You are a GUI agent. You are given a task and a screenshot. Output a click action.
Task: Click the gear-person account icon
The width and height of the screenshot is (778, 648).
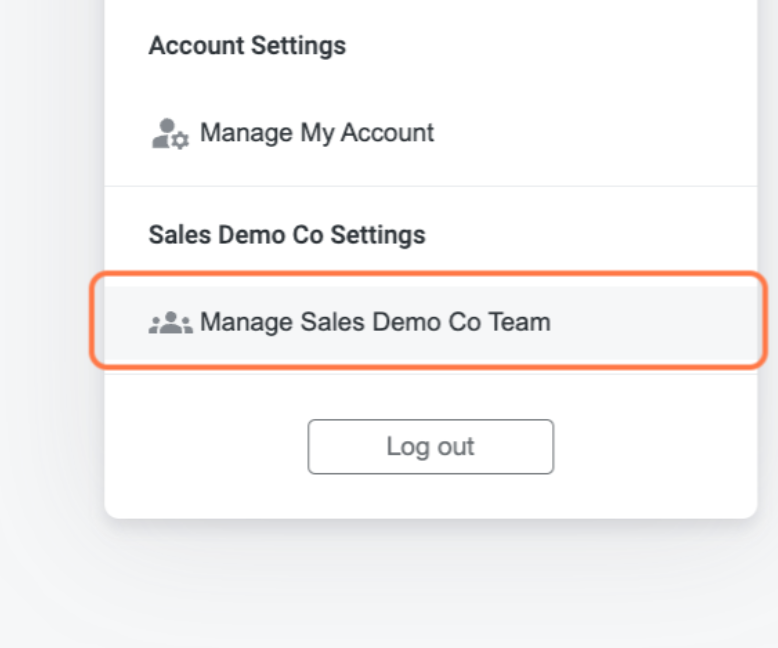pyautogui.click(x=169, y=134)
